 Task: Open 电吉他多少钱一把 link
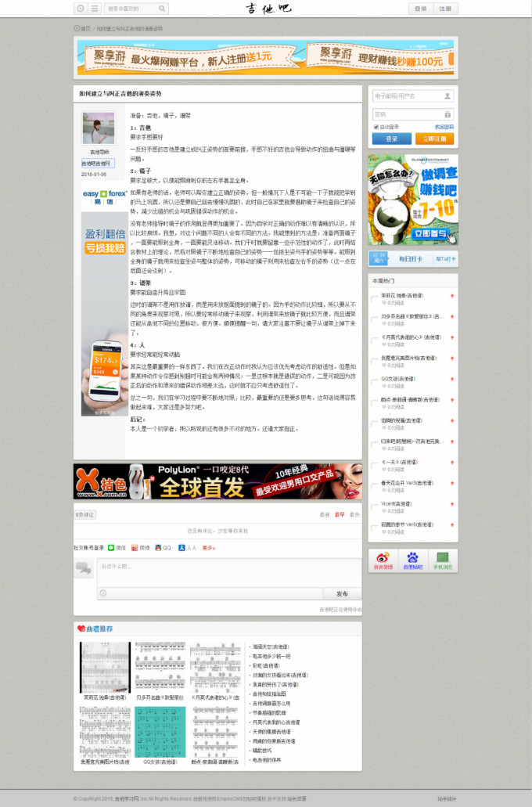(x=271, y=656)
